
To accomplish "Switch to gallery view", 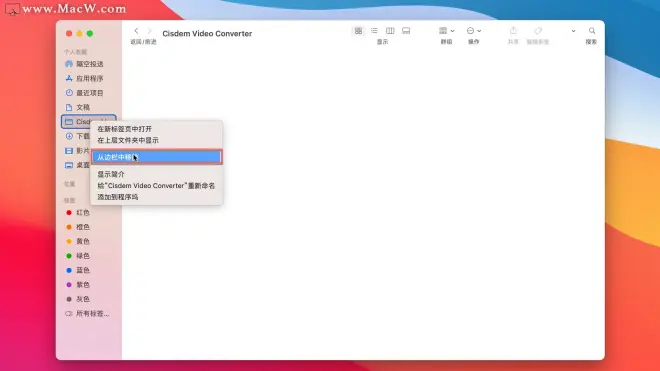I will (406, 31).
